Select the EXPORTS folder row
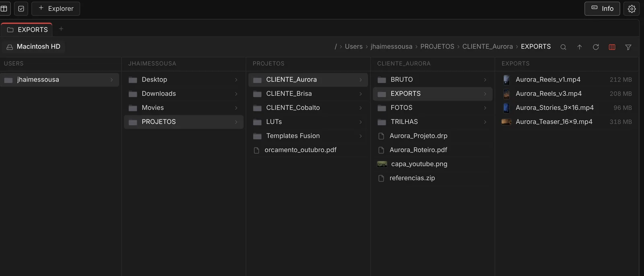 [x=433, y=94]
